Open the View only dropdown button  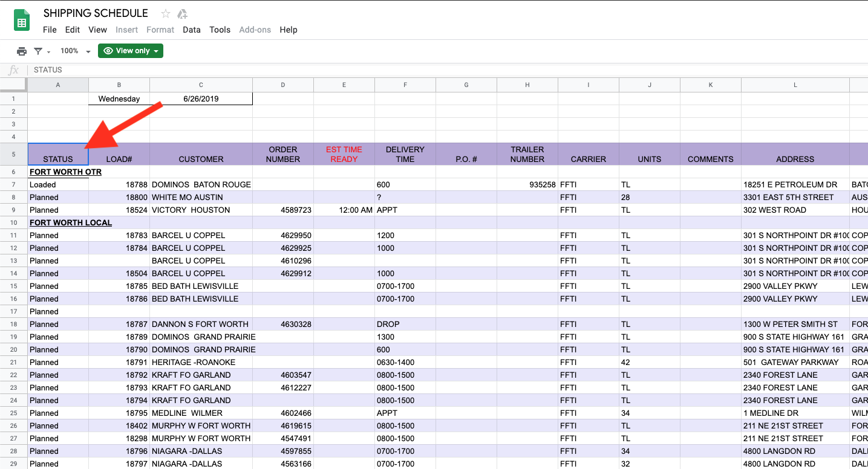tap(131, 51)
